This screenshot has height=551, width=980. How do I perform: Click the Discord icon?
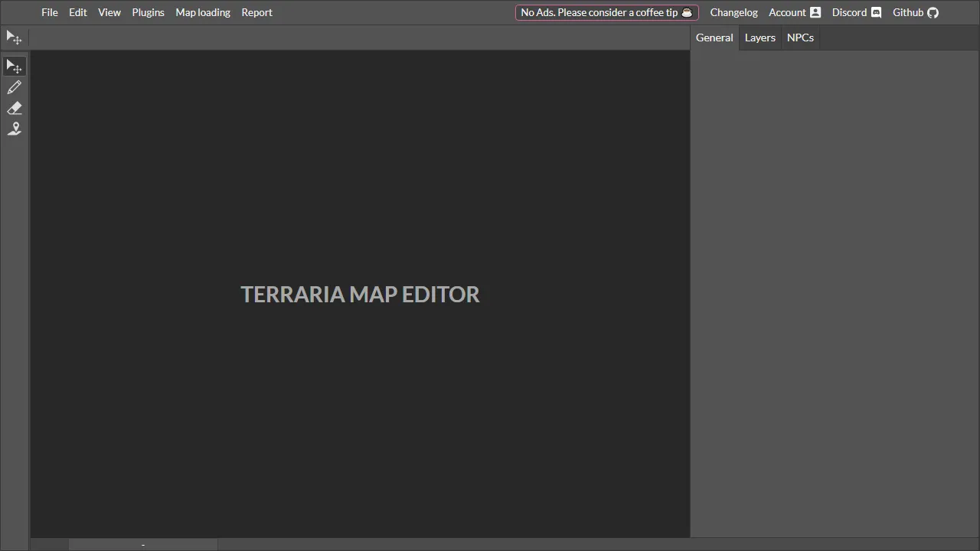[876, 12]
